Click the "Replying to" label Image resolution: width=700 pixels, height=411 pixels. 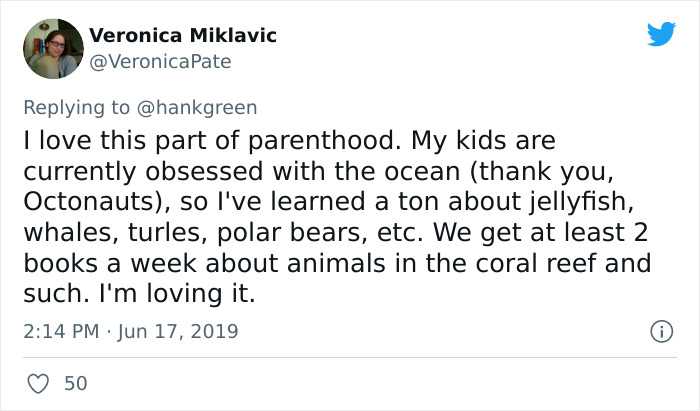point(76,109)
